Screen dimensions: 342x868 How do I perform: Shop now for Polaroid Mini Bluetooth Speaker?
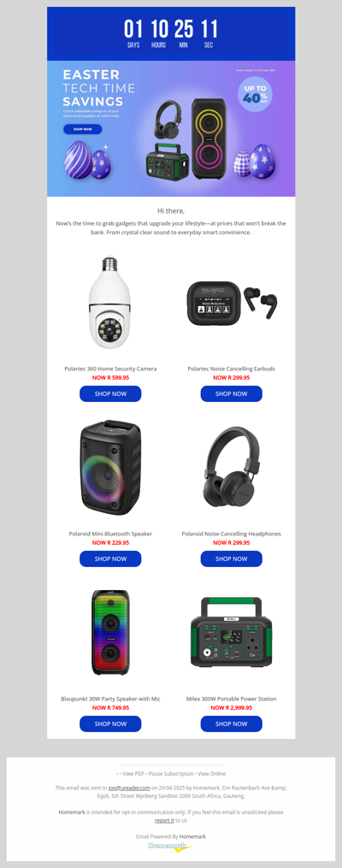[110, 558]
